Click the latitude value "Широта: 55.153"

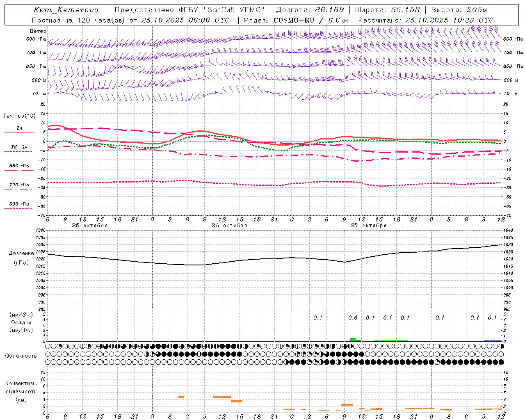(387, 10)
